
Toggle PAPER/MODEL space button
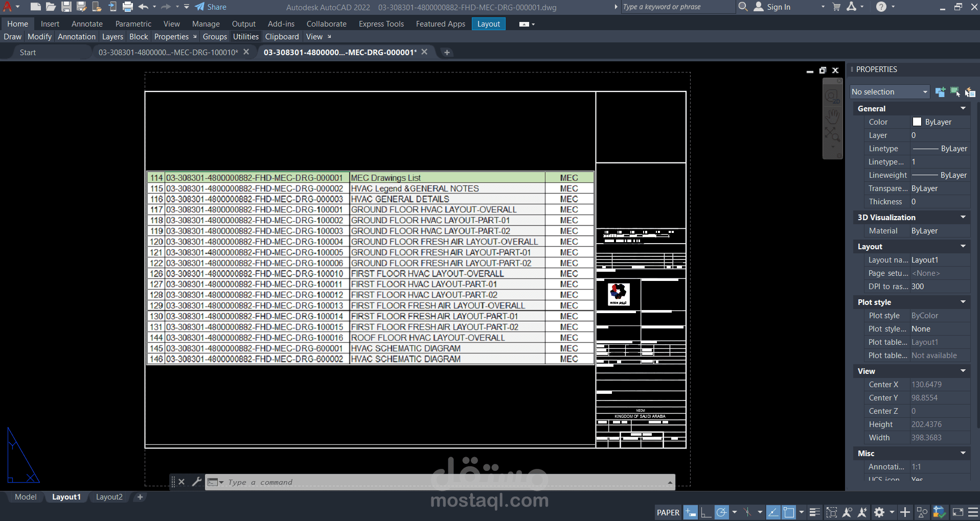click(x=668, y=512)
